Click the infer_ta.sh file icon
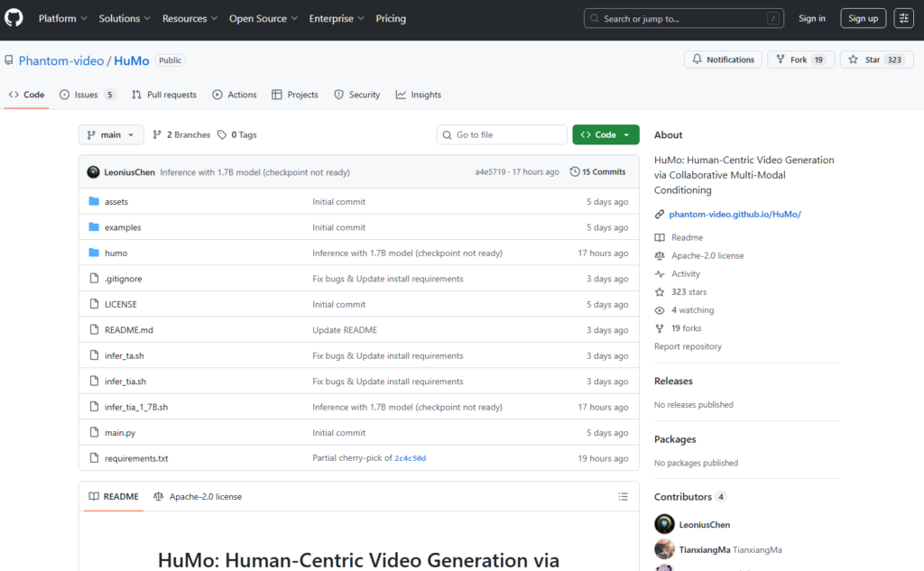The height and width of the screenshot is (571, 924). pyautogui.click(x=94, y=355)
